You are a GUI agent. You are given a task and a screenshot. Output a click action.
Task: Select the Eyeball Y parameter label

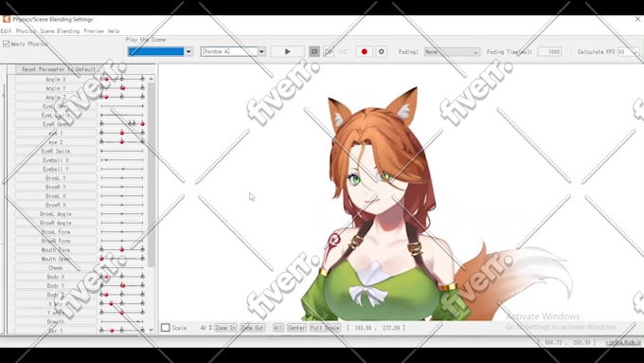(x=56, y=169)
